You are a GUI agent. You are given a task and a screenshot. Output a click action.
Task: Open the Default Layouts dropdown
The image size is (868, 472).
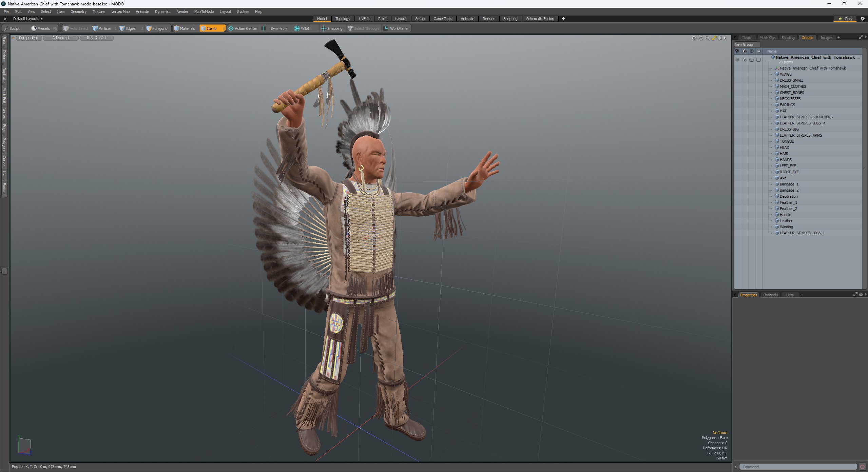(x=28, y=19)
